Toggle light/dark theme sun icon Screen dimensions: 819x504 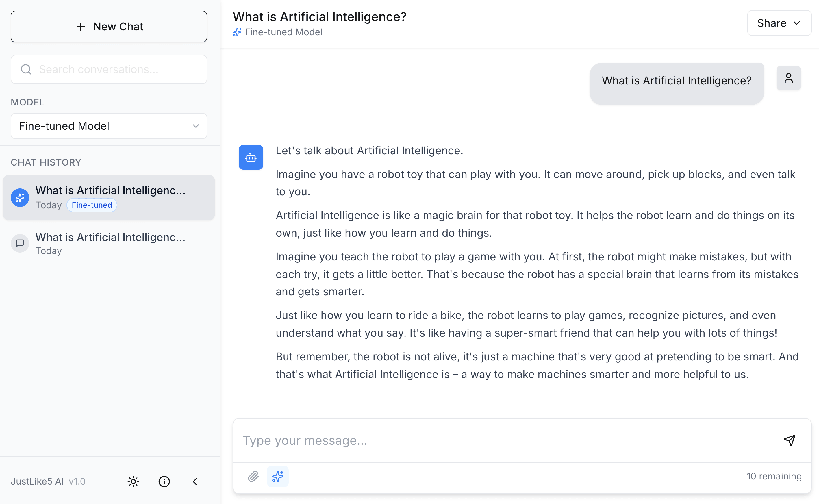click(x=133, y=481)
